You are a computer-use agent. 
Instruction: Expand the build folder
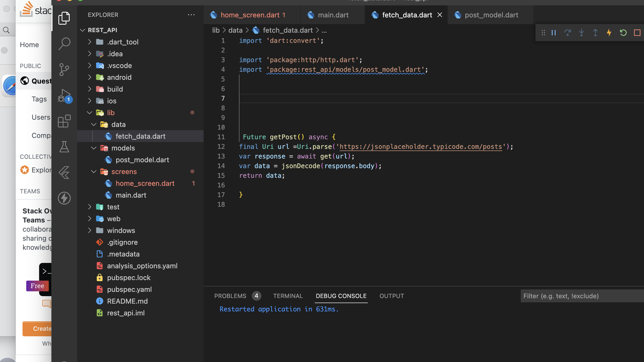140,89
